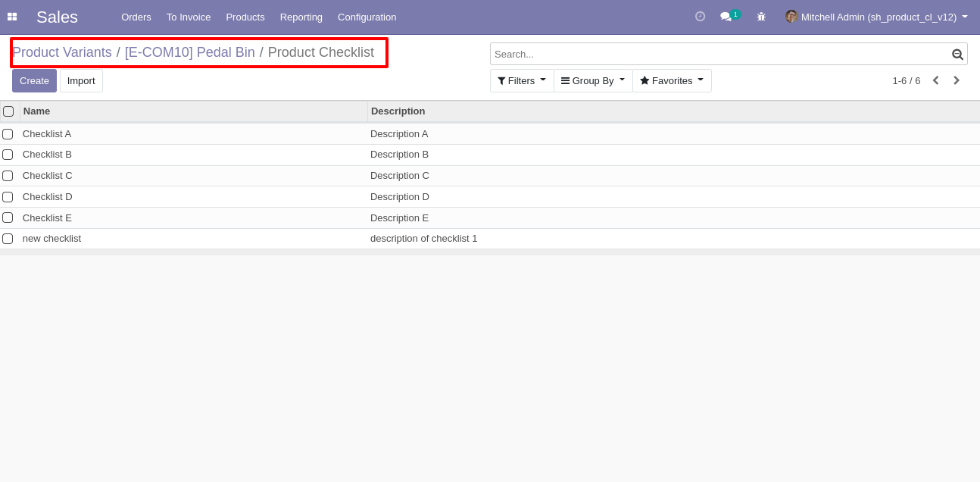Viewport: 980px width, 482px height.
Task: Open the Reporting menu
Action: click(x=301, y=17)
